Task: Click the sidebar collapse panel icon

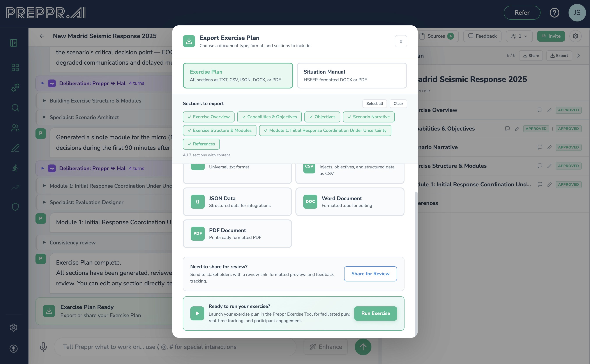Action: pyautogui.click(x=14, y=43)
